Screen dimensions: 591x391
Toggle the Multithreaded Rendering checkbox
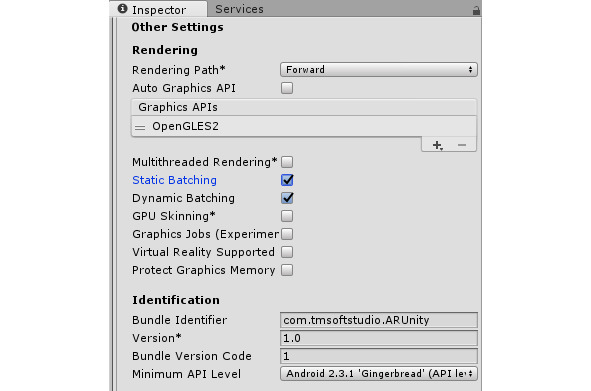[287, 162]
